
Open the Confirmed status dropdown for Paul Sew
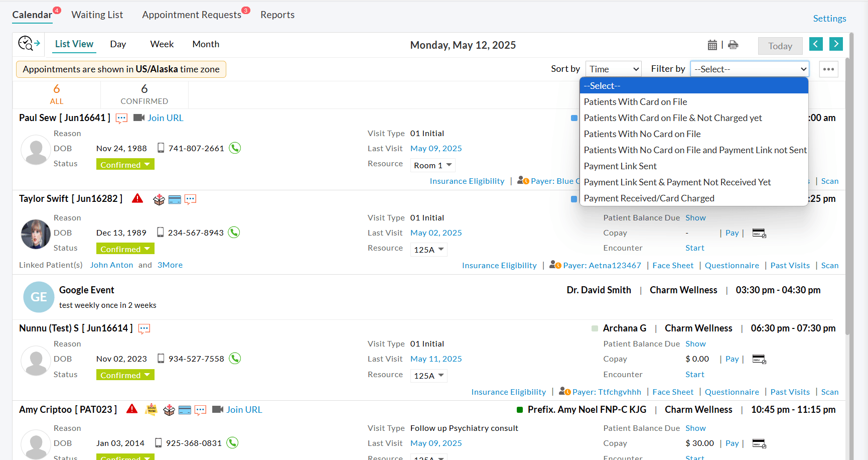125,164
